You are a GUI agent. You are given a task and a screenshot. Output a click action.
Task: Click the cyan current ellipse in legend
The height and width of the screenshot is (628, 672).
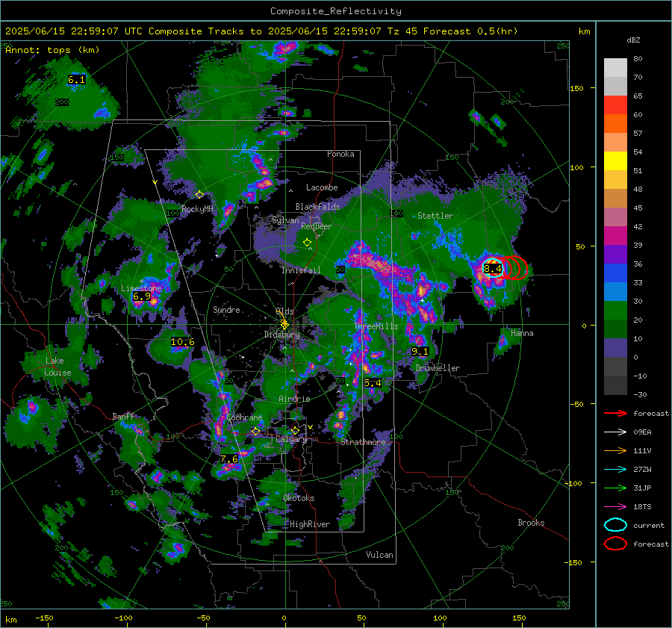[x=615, y=525]
